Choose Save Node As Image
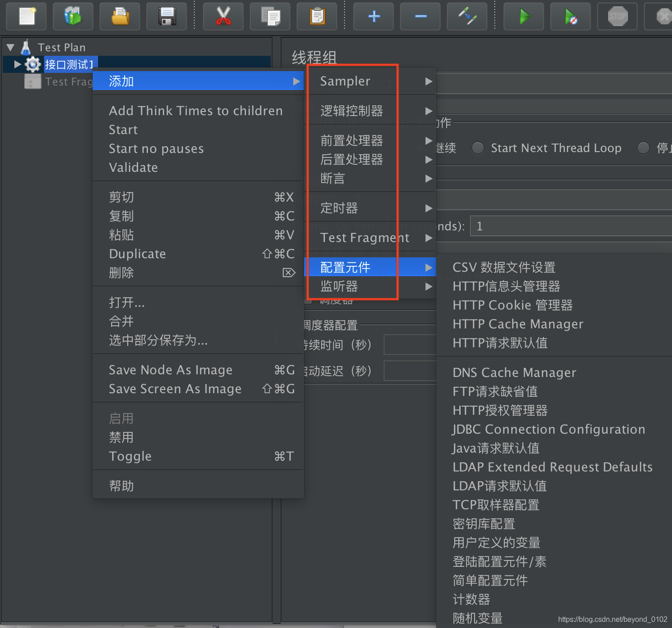This screenshot has width=672, height=628. click(198, 370)
